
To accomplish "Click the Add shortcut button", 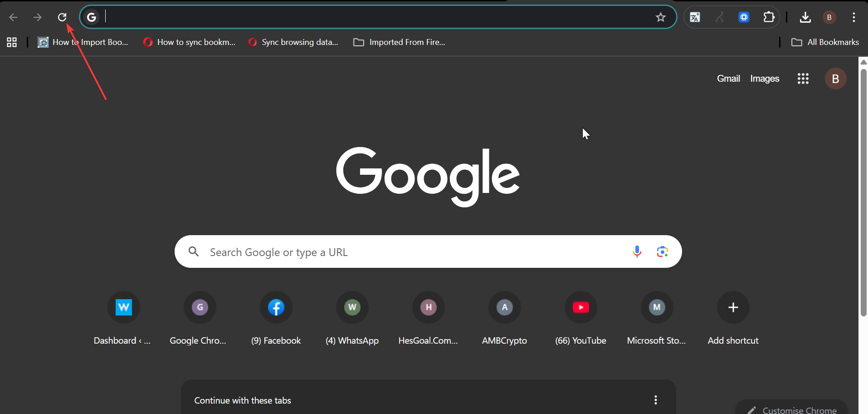I will point(733,319).
